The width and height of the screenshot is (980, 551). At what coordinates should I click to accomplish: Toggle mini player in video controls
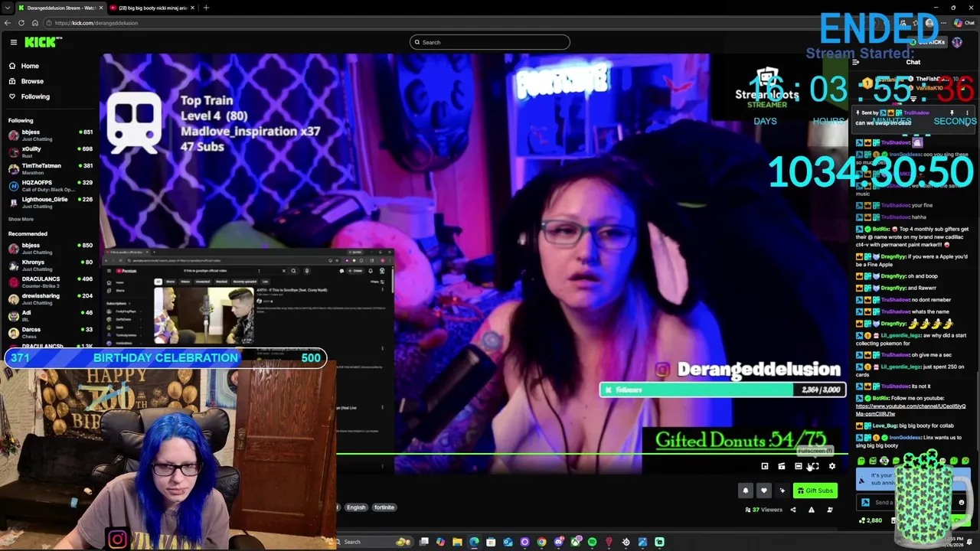click(x=765, y=466)
